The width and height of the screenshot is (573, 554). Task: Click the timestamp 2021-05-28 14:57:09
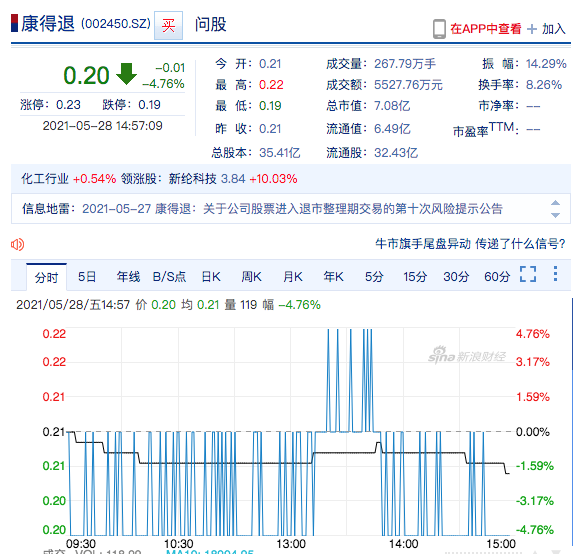(102, 126)
